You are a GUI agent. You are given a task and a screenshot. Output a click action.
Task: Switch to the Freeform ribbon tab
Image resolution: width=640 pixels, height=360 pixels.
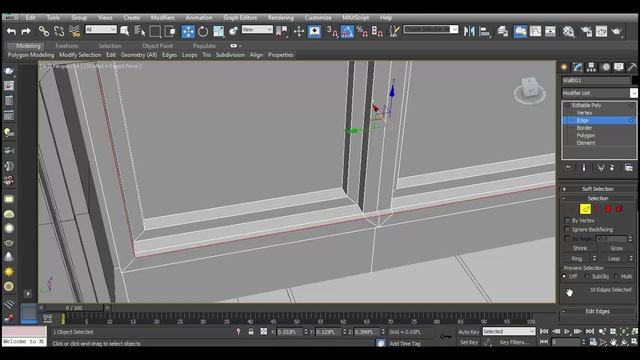(67, 46)
